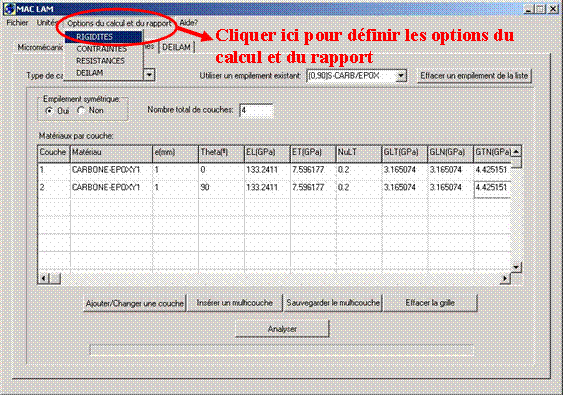Viewport: 576px width, 397px height.
Task: Click Effacer un empilement de la liste
Action: coord(474,76)
